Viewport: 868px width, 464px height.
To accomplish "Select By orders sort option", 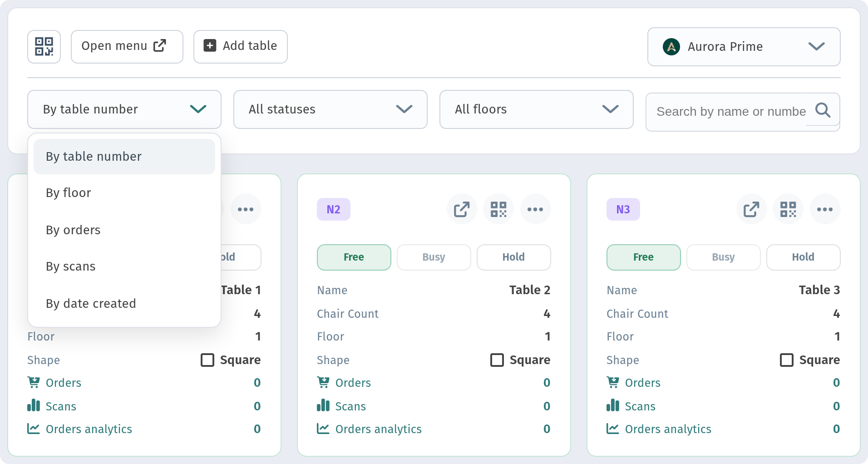I will (124, 230).
